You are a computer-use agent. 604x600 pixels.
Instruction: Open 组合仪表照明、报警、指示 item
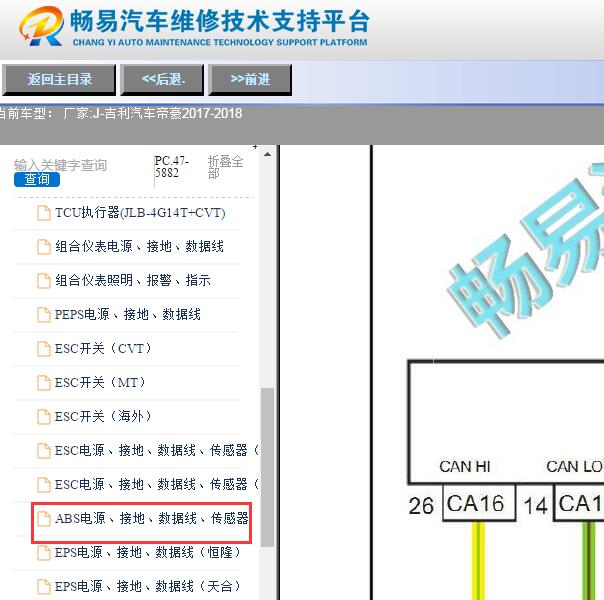coord(133,280)
